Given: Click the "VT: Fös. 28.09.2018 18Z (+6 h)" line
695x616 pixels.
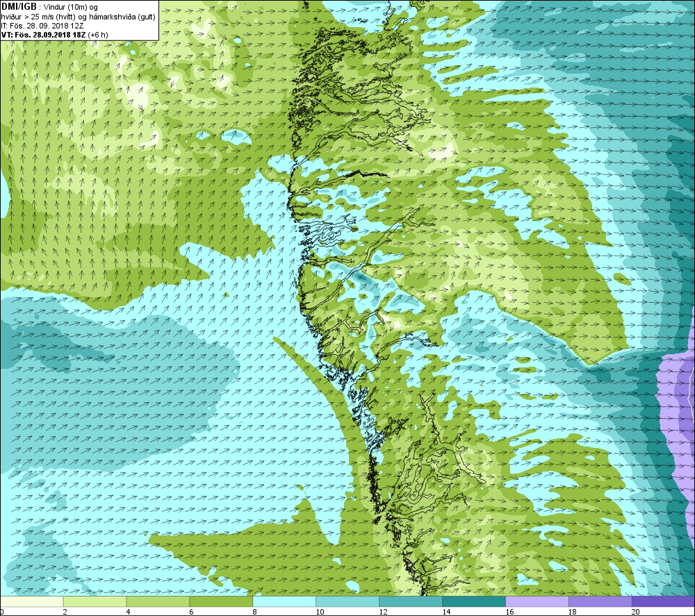Looking at the screenshot, I should 54,35.
